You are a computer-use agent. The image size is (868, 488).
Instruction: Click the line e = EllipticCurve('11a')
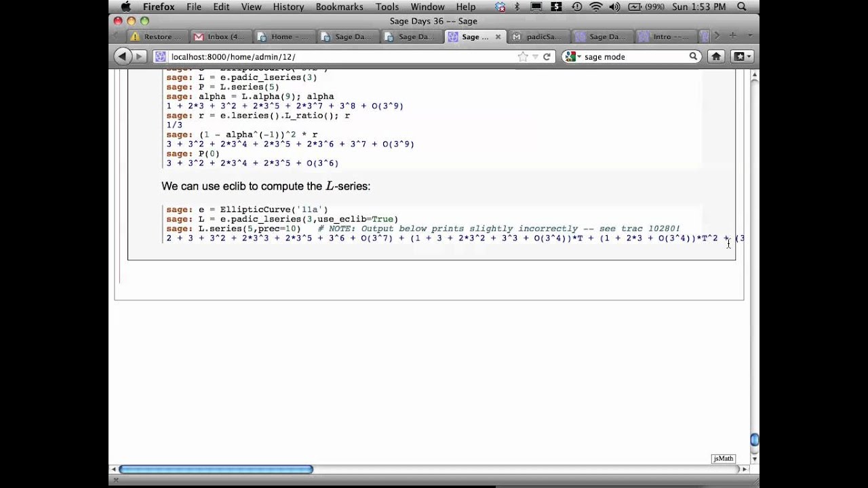(x=247, y=209)
